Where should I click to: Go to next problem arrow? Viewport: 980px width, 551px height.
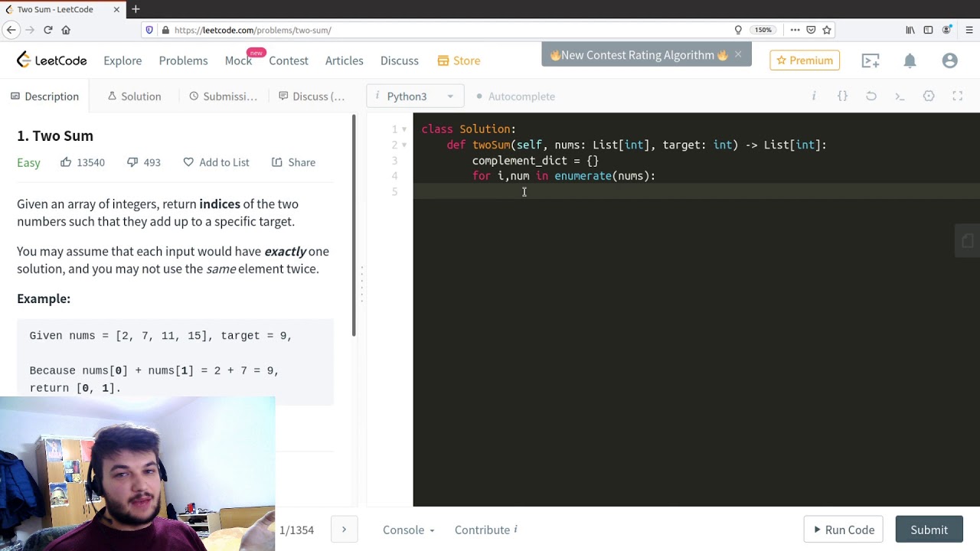(344, 530)
